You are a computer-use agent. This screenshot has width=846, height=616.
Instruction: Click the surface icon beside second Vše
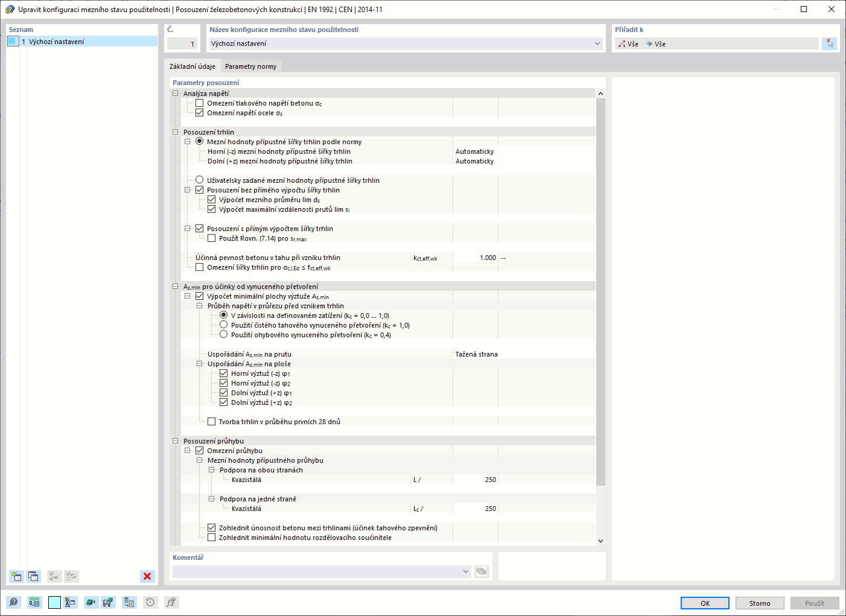pos(649,44)
